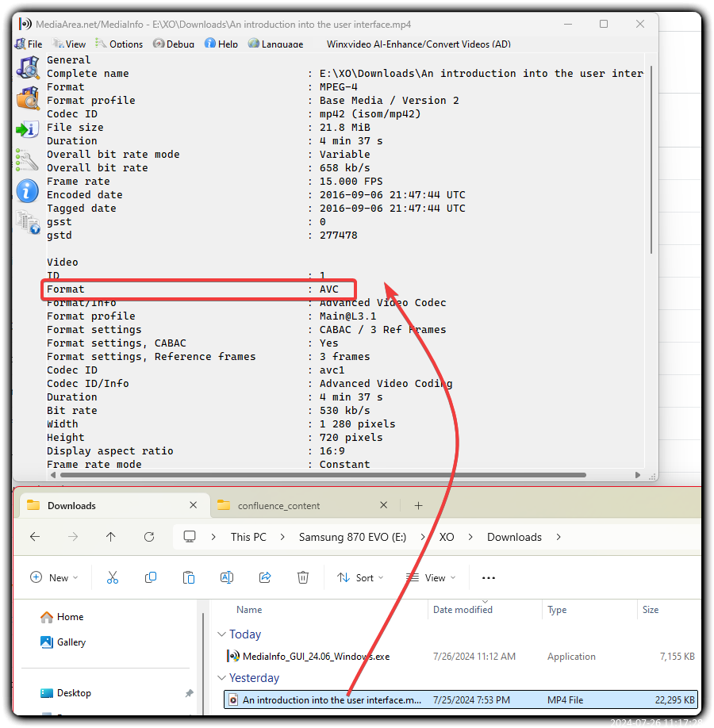
Task: Open the See more (three dots) menu
Action: click(488, 577)
